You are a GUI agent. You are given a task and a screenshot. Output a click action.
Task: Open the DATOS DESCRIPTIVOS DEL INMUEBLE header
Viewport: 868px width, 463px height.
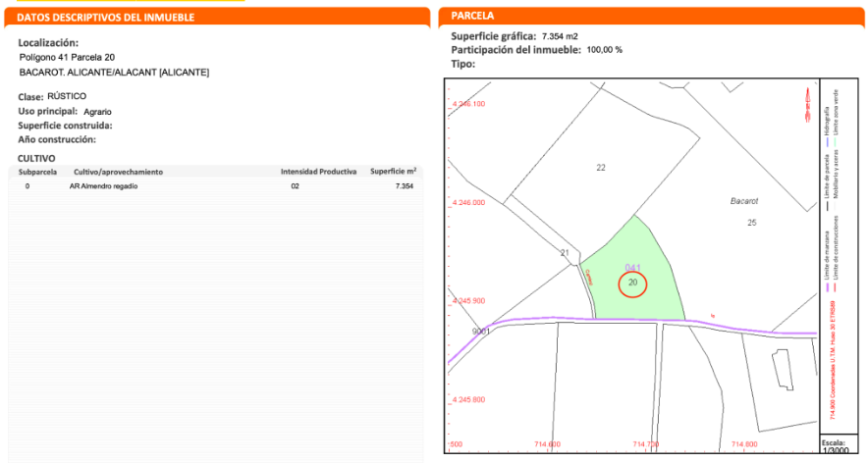tap(106, 18)
